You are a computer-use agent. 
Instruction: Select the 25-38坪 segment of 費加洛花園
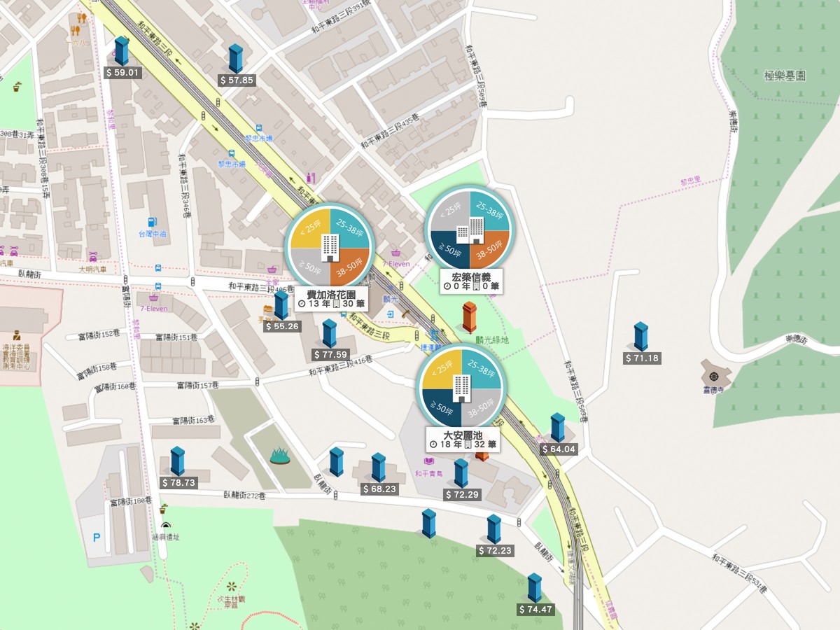tap(350, 228)
